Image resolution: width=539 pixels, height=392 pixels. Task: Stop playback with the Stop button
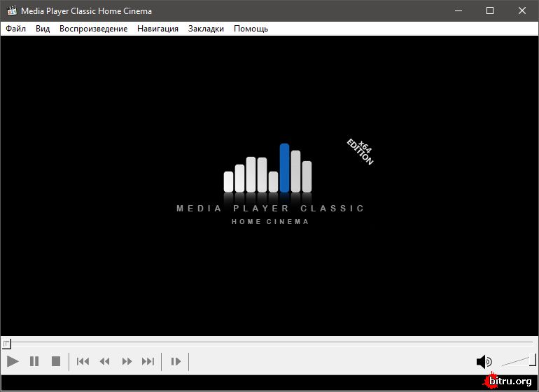[56, 361]
